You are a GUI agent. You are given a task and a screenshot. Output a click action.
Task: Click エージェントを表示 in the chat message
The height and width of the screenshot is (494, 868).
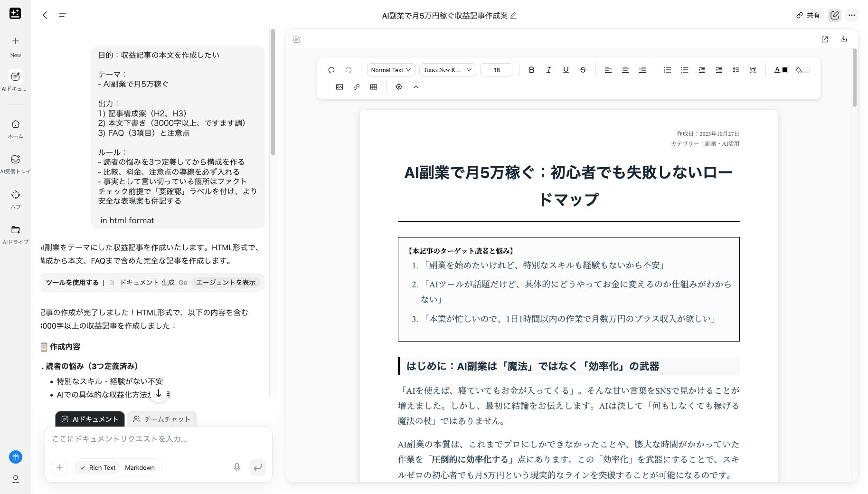[226, 282]
